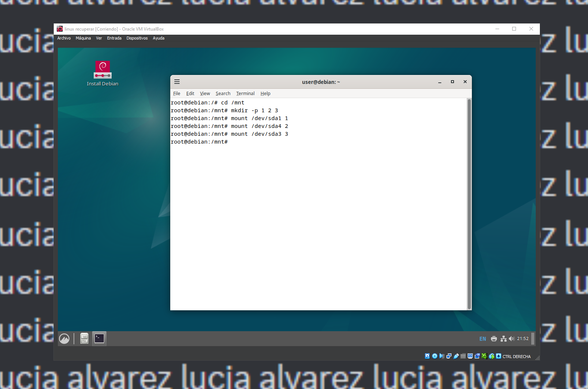This screenshot has height=389, width=588.
Task: Close the user@debian terminal window
Action: tap(465, 82)
